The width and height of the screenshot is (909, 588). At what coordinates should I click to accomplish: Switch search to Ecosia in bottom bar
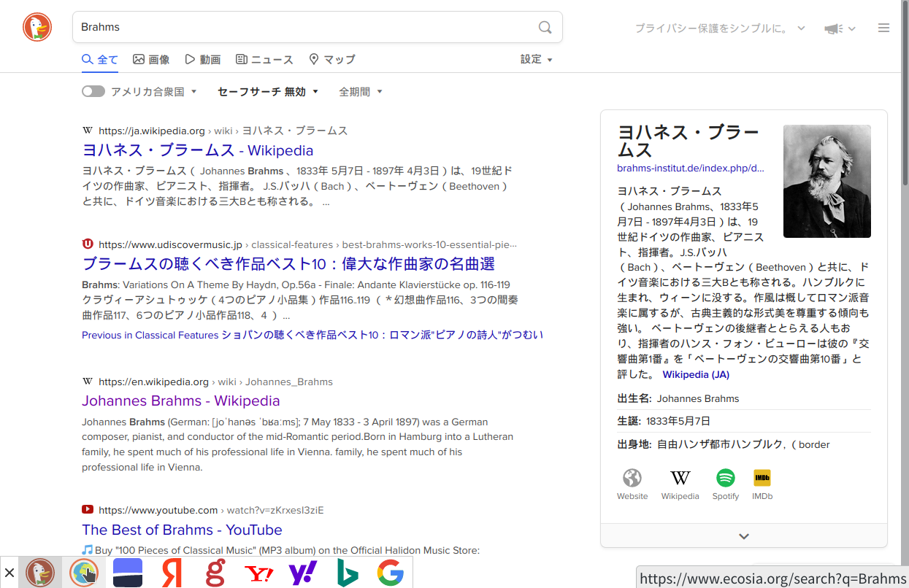(x=84, y=573)
